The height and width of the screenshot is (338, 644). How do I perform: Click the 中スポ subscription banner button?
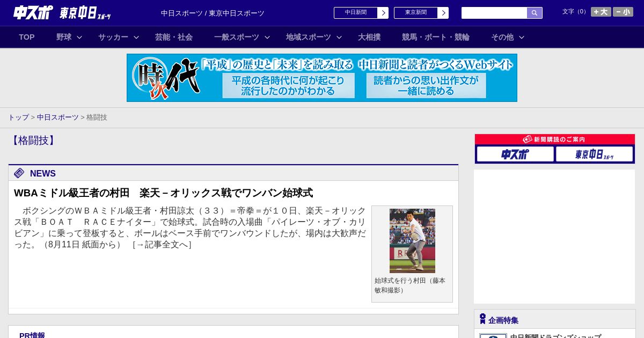tap(515, 155)
